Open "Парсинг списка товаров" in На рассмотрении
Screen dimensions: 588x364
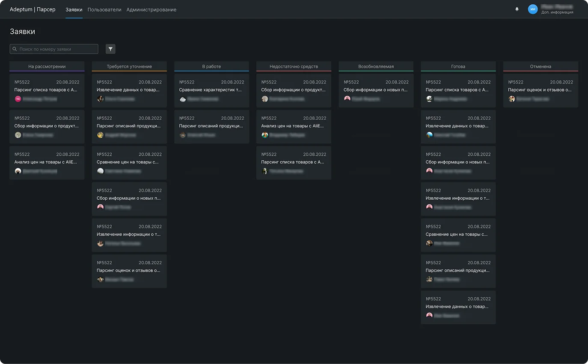click(x=47, y=91)
